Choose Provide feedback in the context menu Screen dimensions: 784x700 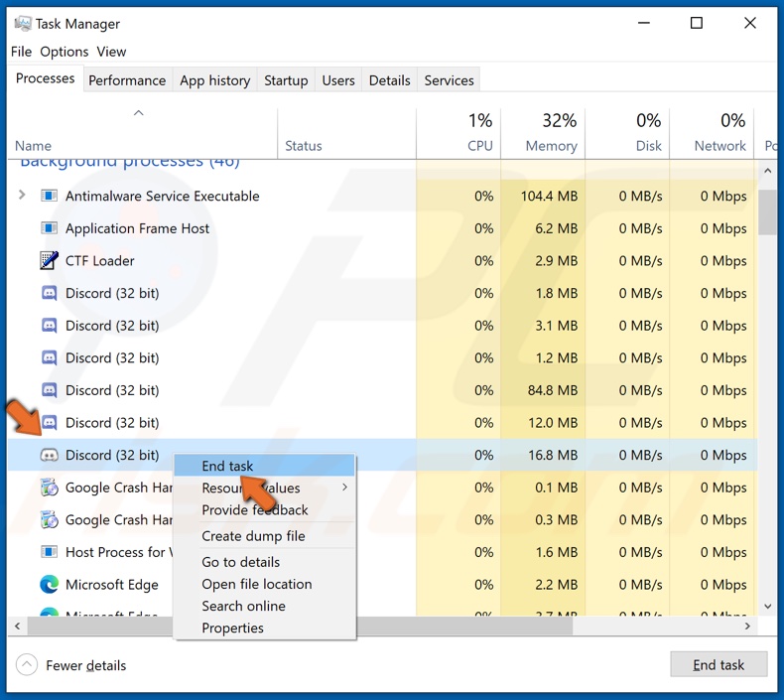tap(265, 510)
